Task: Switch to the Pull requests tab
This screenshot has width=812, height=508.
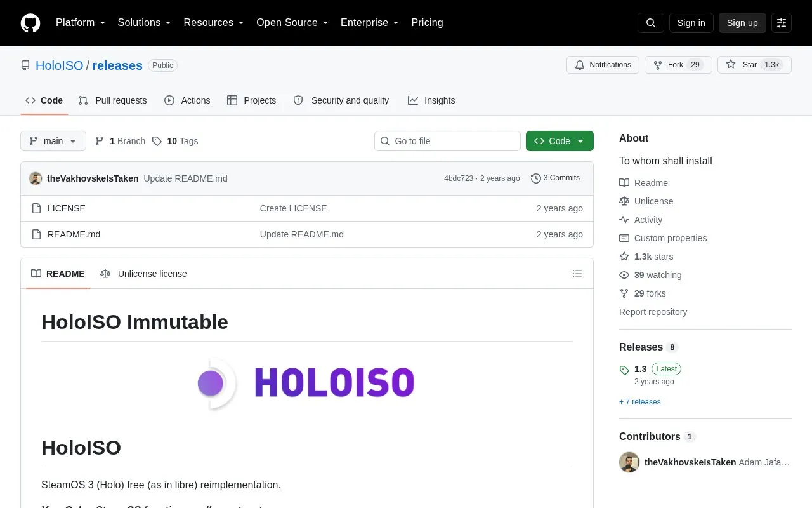Action: [x=112, y=100]
